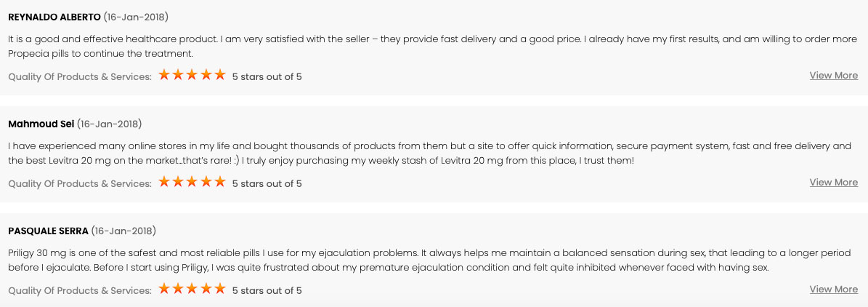Click '5 stars out of 5' in Pasquale's review
The height and width of the screenshot is (307, 868).
pyautogui.click(x=267, y=290)
